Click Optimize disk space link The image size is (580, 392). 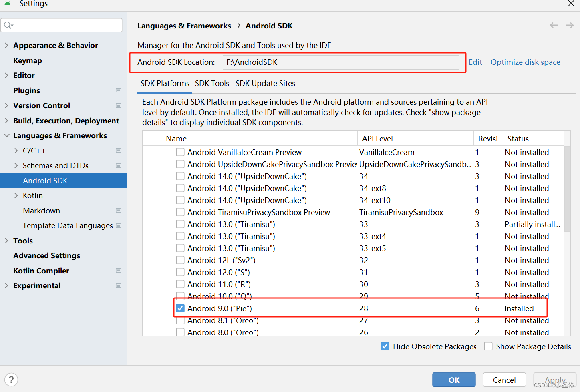(x=526, y=62)
